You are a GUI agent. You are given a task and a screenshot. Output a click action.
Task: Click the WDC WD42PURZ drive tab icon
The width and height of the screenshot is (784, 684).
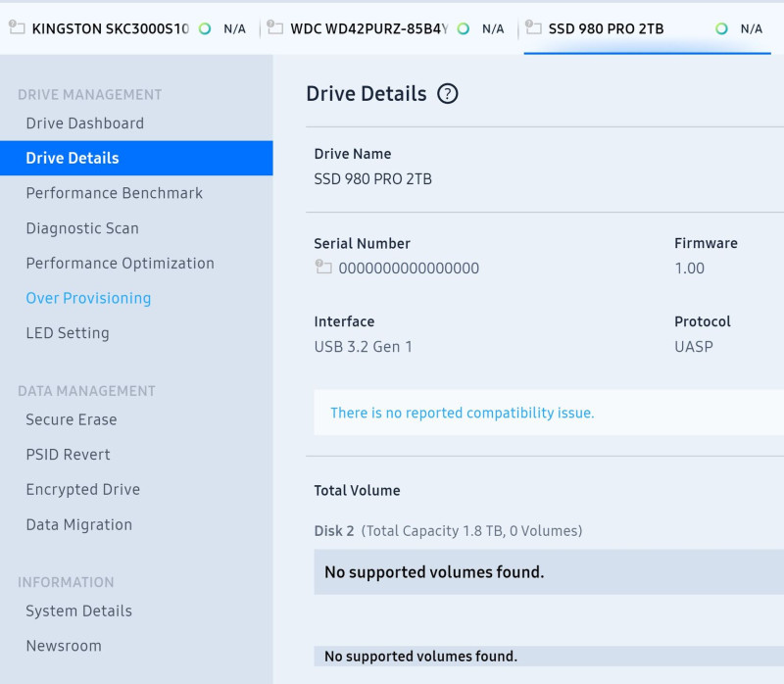275,27
